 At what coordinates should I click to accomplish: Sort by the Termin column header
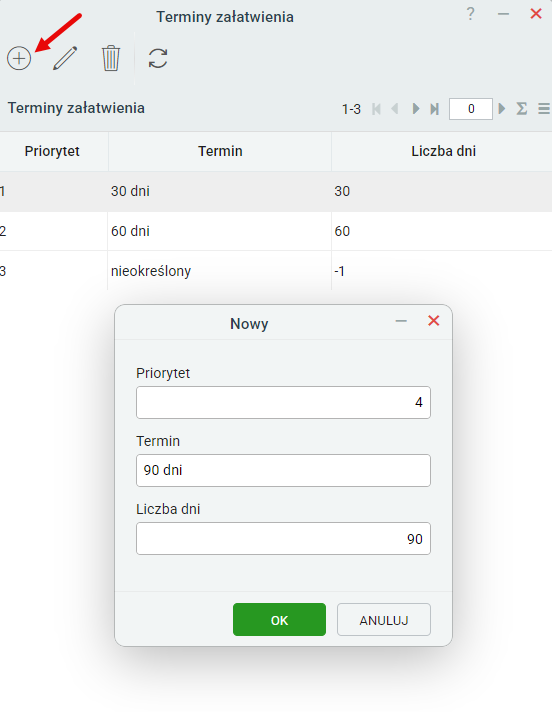tap(220, 151)
